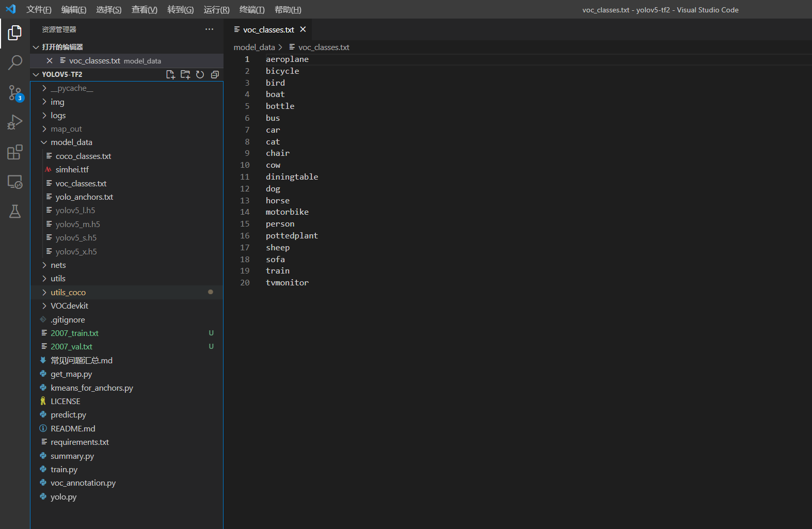The width and height of the screenshot is (812, 529).
Task: Open the 选择(S) menu
Action: [x=109, y=9]
